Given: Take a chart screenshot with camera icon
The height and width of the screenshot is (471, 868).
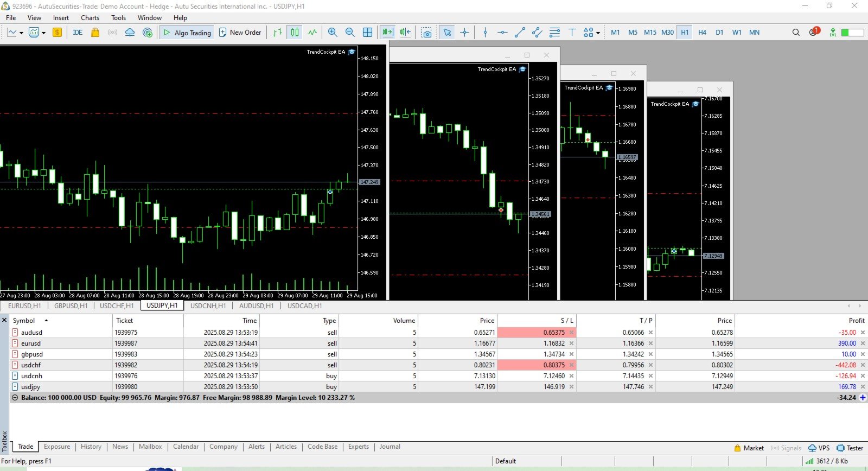Looking at the screenshot, I should pos(427,33).
